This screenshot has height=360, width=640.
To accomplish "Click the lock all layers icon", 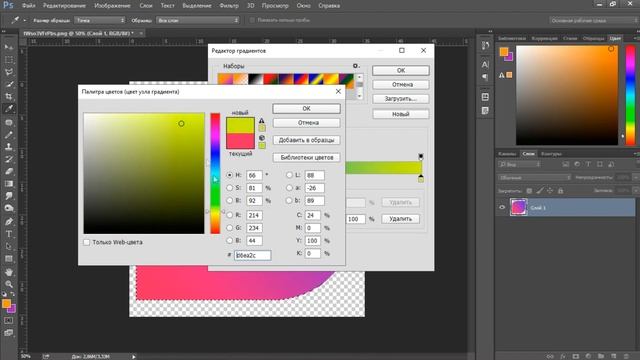I will (x=560, y=191).
